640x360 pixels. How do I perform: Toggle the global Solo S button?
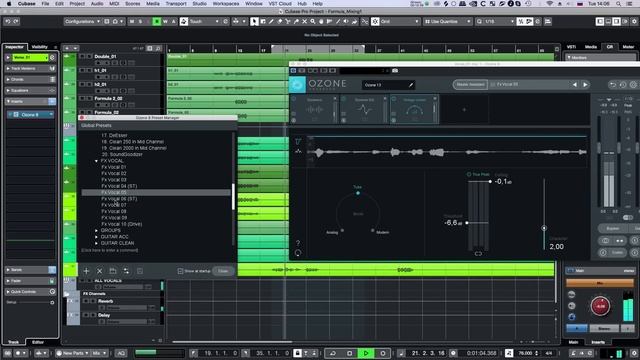140,22
